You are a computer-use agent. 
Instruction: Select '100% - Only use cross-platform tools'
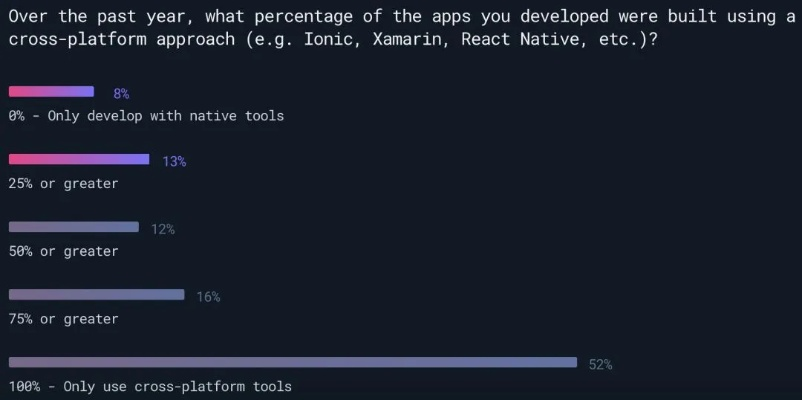pos(150,386)
